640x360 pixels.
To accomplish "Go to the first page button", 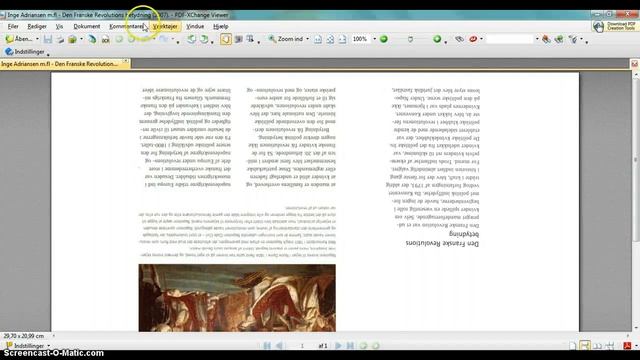I will pos(267,346).
